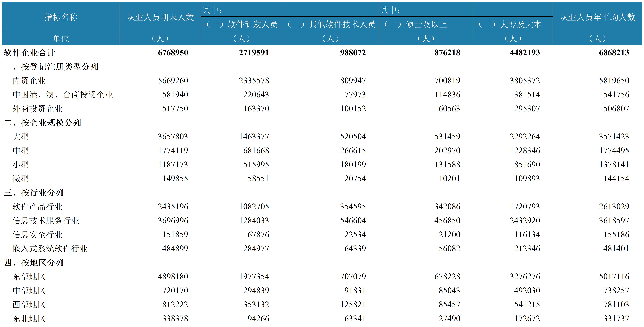Select the 中国港、澳、台商投资企业 label
This screenshot has width=644, height=327.
tap(63, 95)
